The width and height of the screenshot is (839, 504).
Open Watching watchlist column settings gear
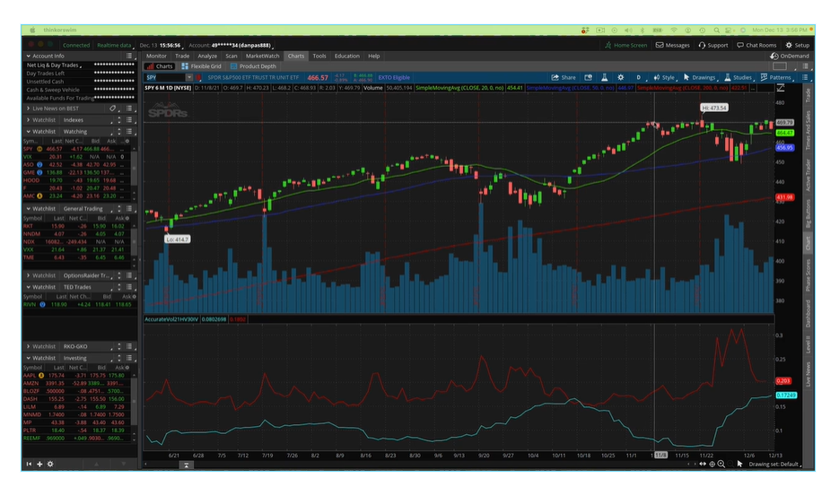click(127, 142)
